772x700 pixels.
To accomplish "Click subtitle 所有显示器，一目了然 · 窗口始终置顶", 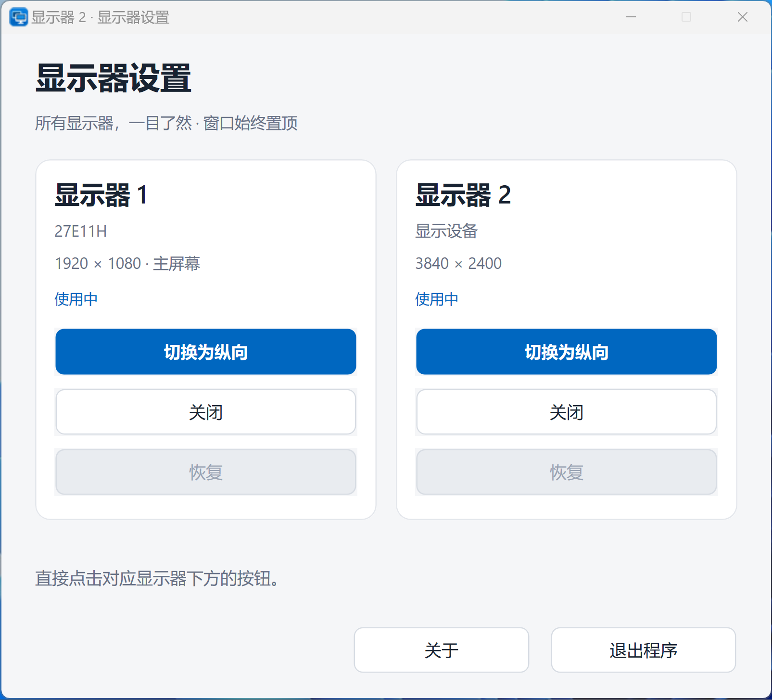I will (166, 123).
